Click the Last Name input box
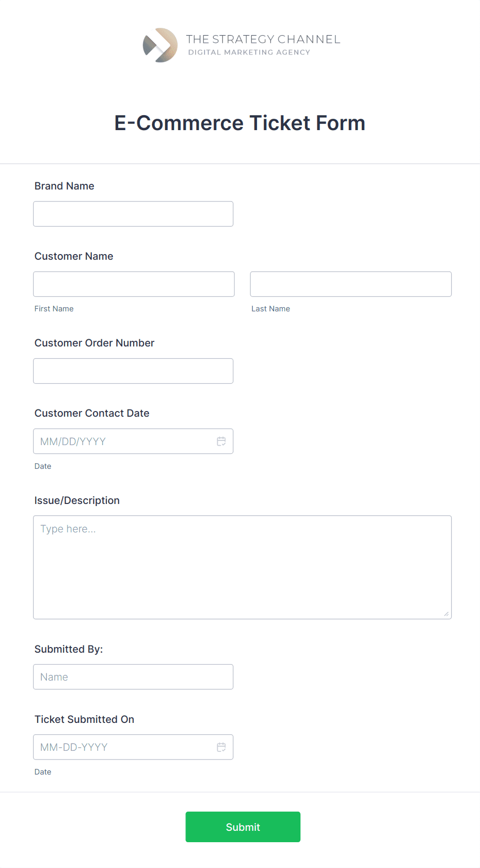The height and width of the screenshot is (868, 480). (x=350, y=283)
